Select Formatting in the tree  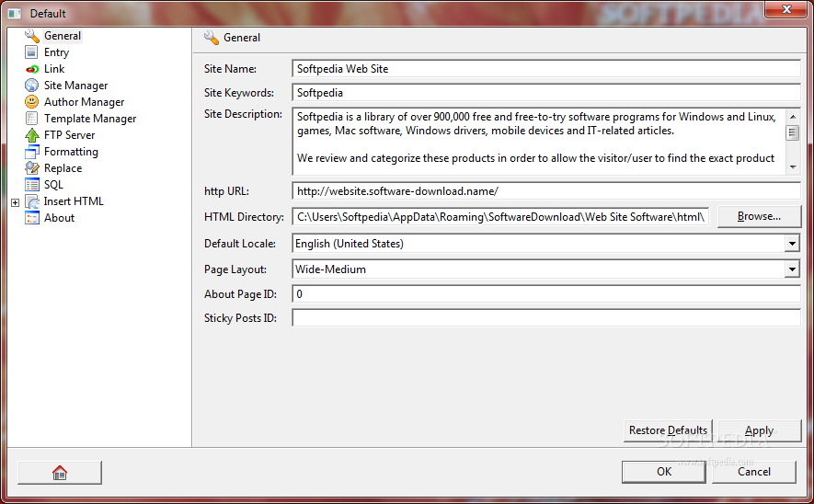pyautogui.click(x=71, y=152)
